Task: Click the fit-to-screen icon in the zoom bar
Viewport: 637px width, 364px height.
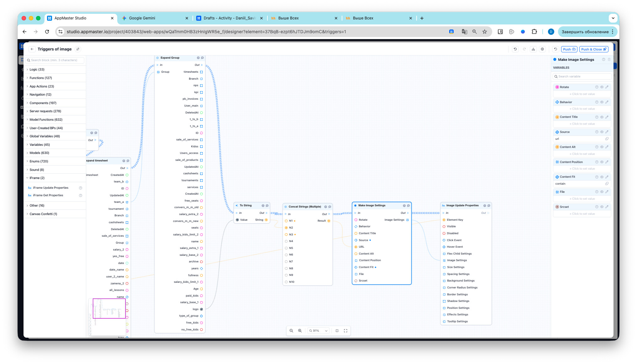Action: point(337,331)
